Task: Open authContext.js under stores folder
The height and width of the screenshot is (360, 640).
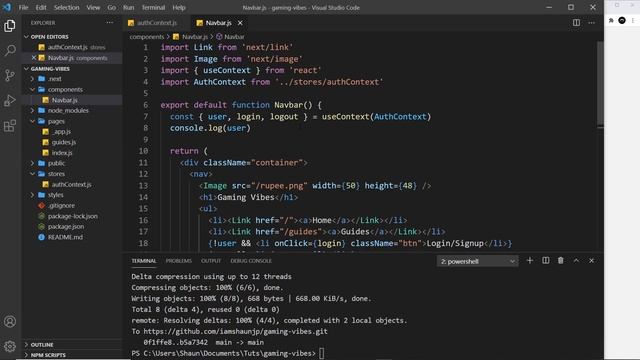Action: (72, 184)
